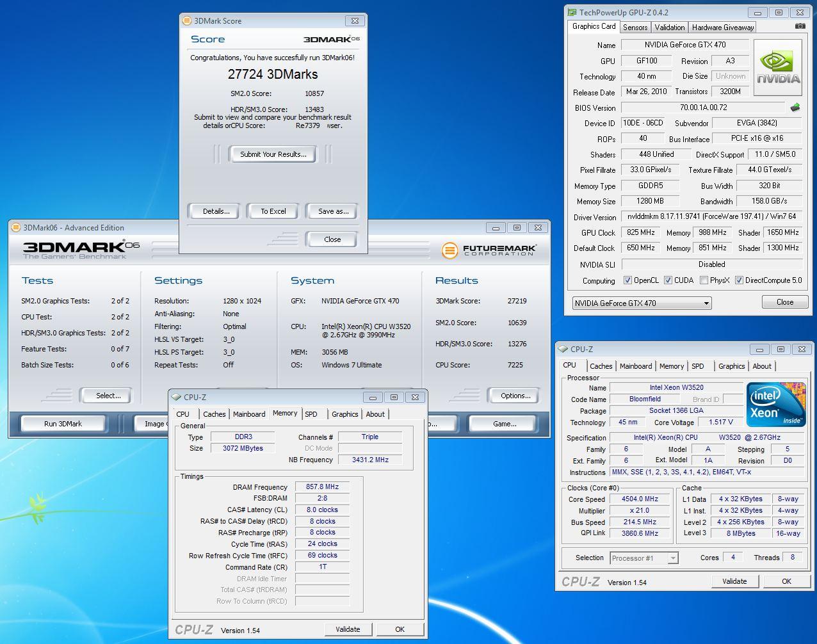Image resolution: width=817 pixels, height=644 pixels.
Task: Click OK in right CPU-Z window
Action: coord(786,581)
